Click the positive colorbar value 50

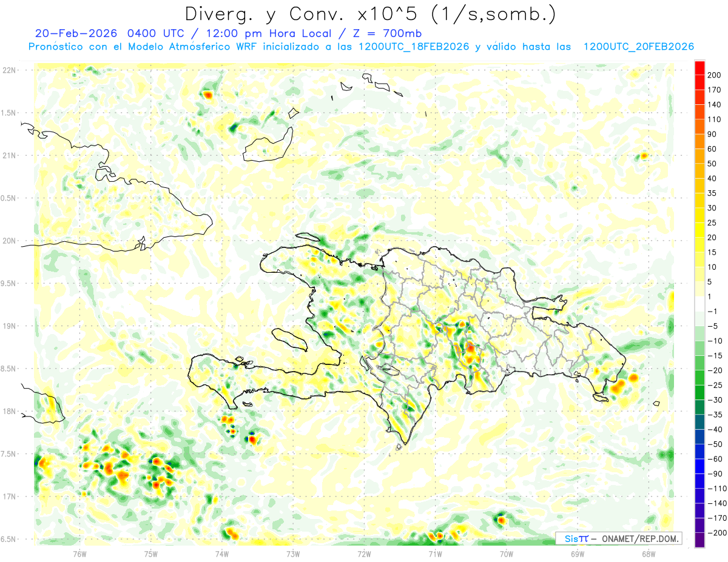(x=712, y=164)
